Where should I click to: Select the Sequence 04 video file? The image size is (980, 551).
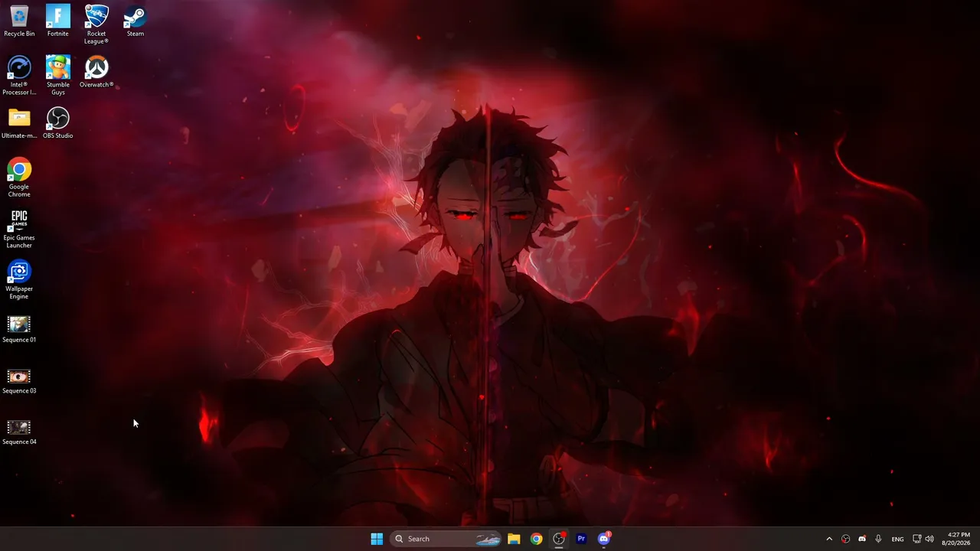click(19, 432)
